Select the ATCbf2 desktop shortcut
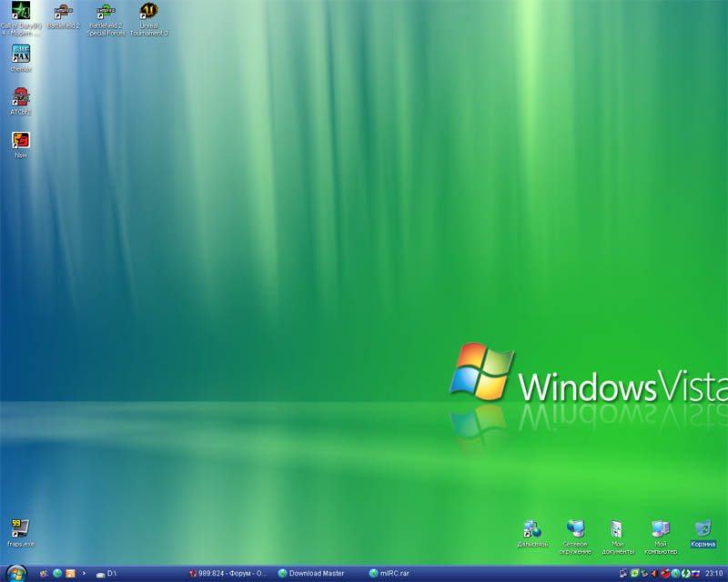Image resolution: width=728 pixels, height=582 pixels. click(21, 97)
